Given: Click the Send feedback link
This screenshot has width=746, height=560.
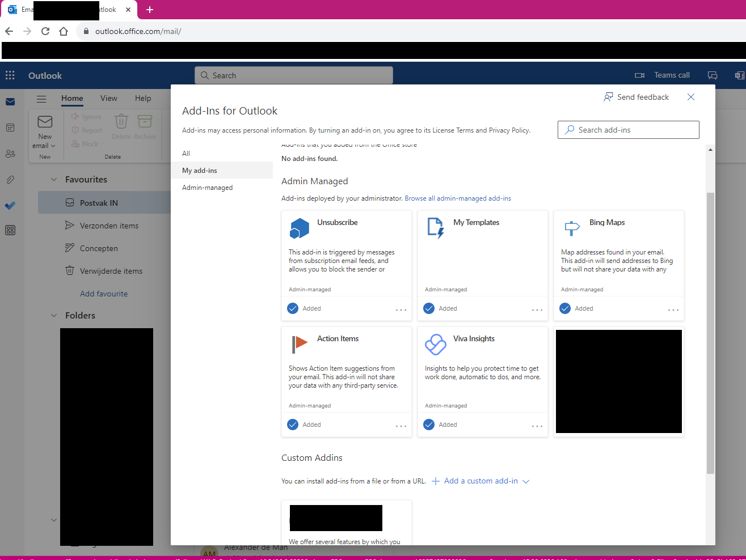Looking at the screenshot, I should pos(636,97).
